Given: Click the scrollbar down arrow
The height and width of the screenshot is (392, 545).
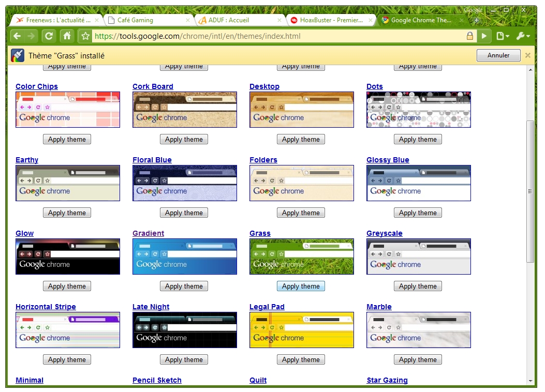Looking at the screenshot, I should click(531, 381).
